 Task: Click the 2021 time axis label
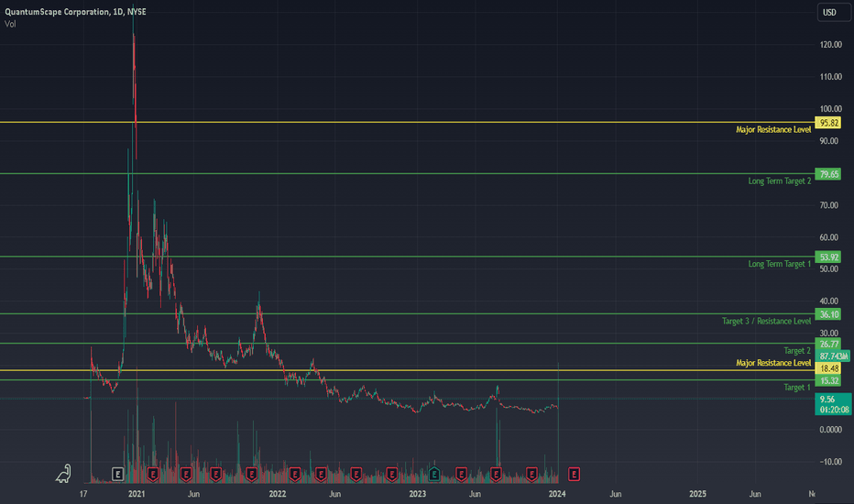pos(137,494)
